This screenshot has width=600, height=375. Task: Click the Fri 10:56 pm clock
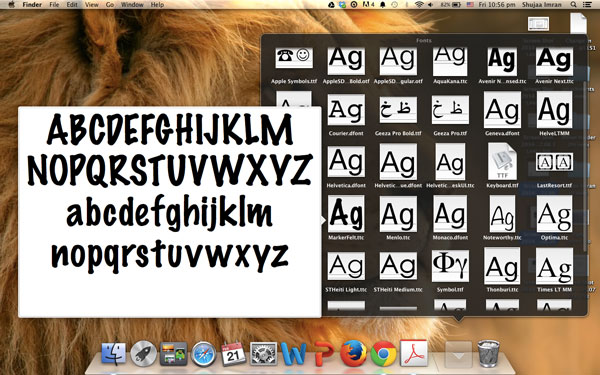tap(497, 5)
